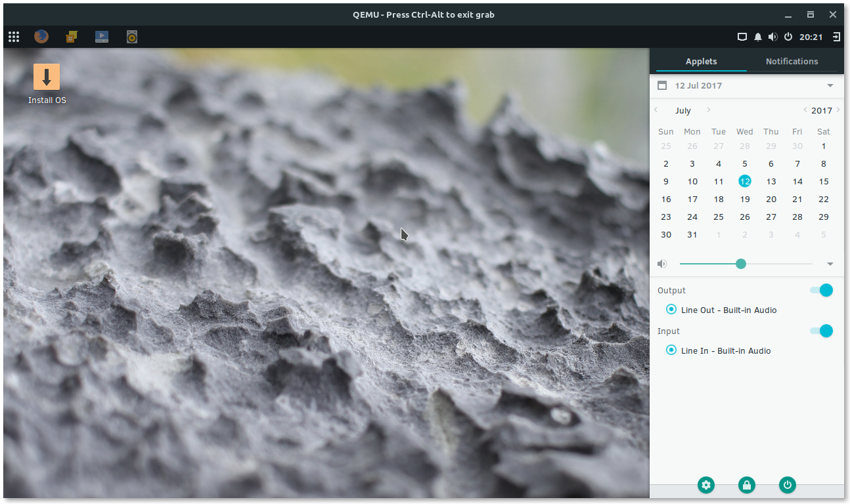This screenshot has width=850, height=504.
Task: Click the July month label
Action: click(x=683, y=110)
